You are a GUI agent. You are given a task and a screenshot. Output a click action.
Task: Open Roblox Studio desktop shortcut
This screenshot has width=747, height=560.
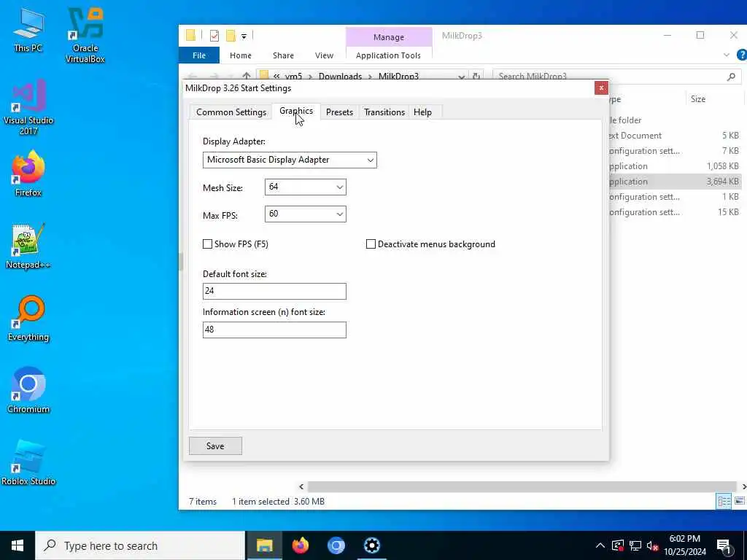pos(28,463)
